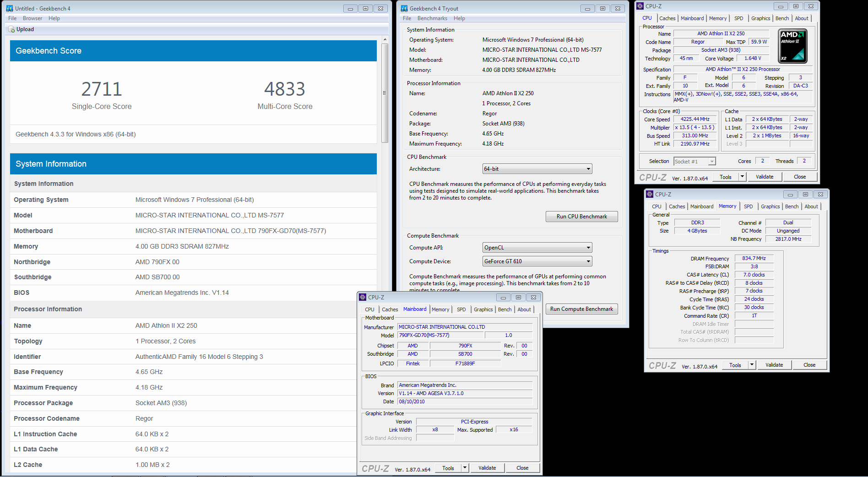The width and height of the screenshot is (868, 477).
Task: Click Southbridge SB700 field in CPU-Z Mainboard
Action: coord(465,354)
